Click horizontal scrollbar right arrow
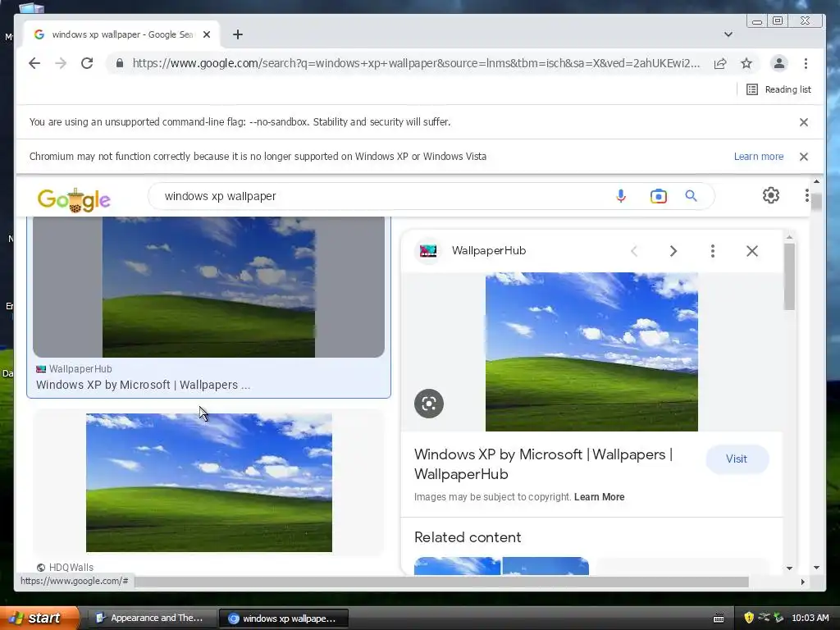This screenshot has width=840, height=630. [x=802, y=582]
